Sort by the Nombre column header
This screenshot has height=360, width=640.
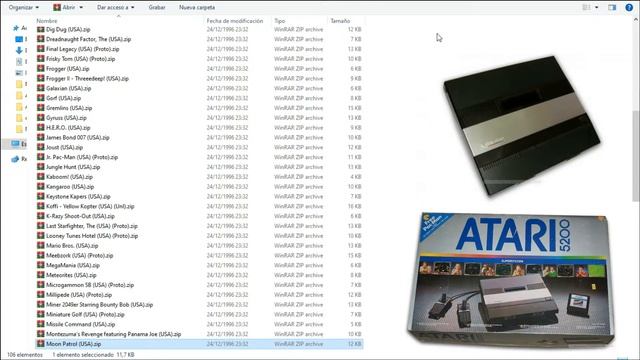click(47, 21)
